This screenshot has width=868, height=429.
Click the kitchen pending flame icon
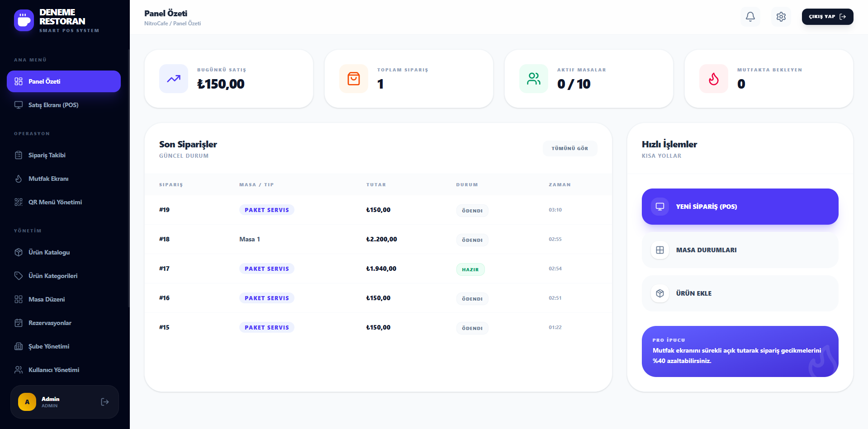coord(714,79)
